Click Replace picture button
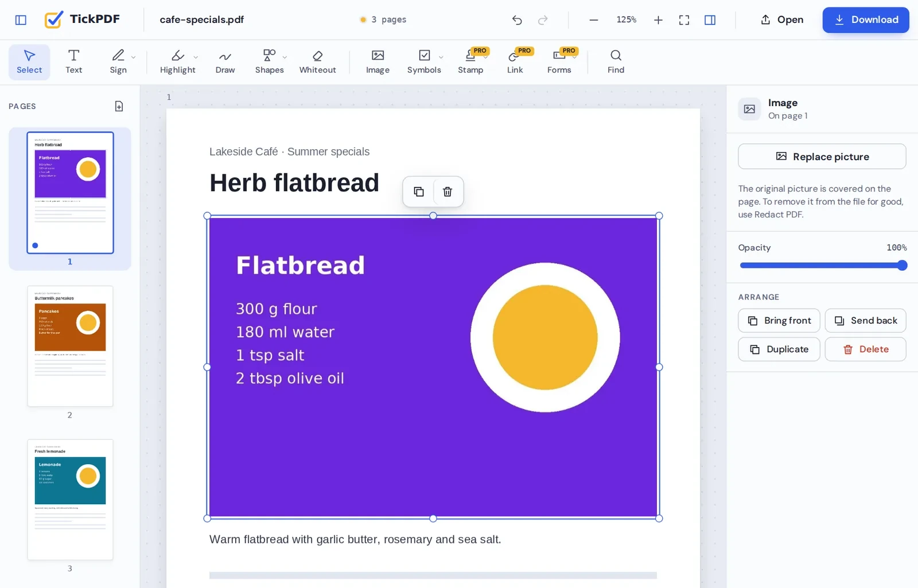Image resolution: width=918 pixels, height=588 pixels. click(x=822, y=157)
